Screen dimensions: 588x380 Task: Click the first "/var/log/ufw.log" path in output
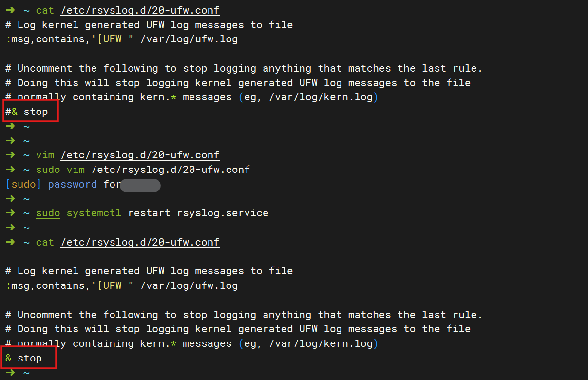[x=189, y=39]
